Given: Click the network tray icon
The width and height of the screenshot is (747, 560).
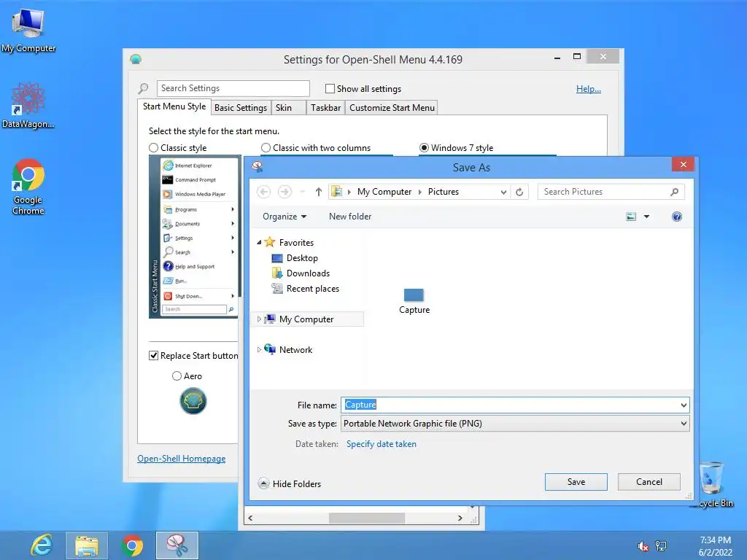Looking at the screenshot, I should (661, 545).
